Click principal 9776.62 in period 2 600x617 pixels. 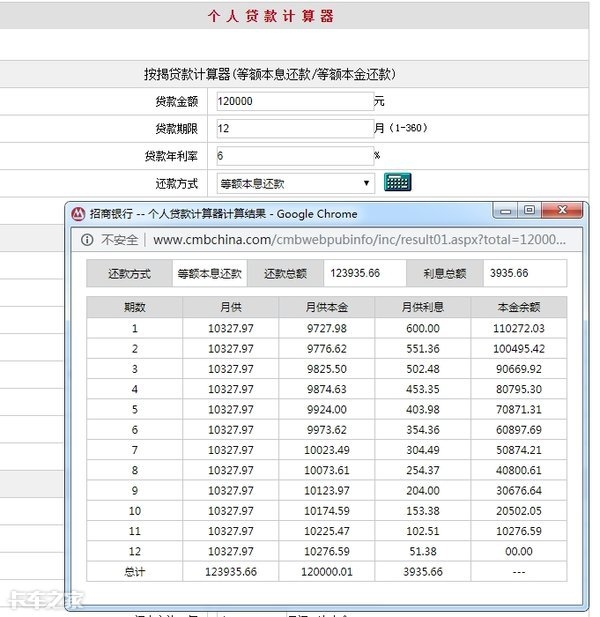pyautogui.click(x=327, y=349)
